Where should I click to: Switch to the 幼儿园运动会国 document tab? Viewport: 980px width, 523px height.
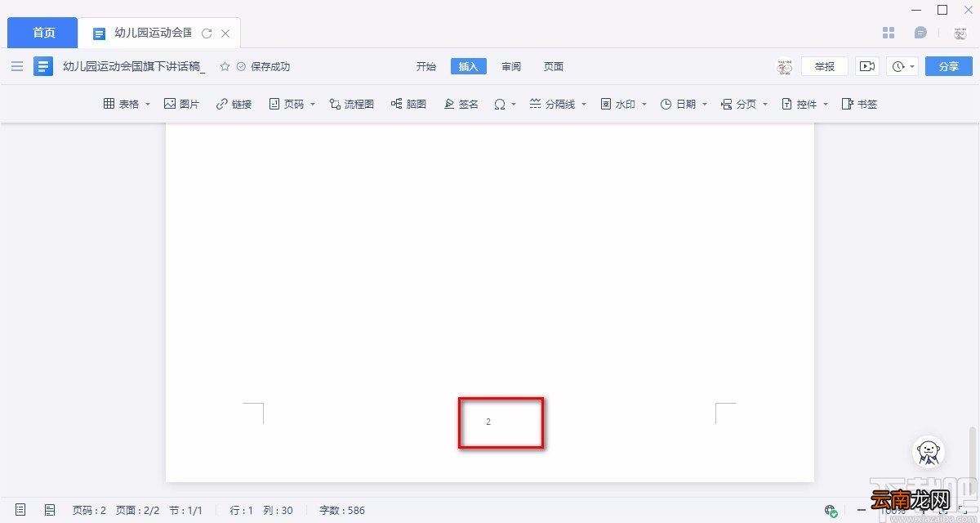coord(153,34)
